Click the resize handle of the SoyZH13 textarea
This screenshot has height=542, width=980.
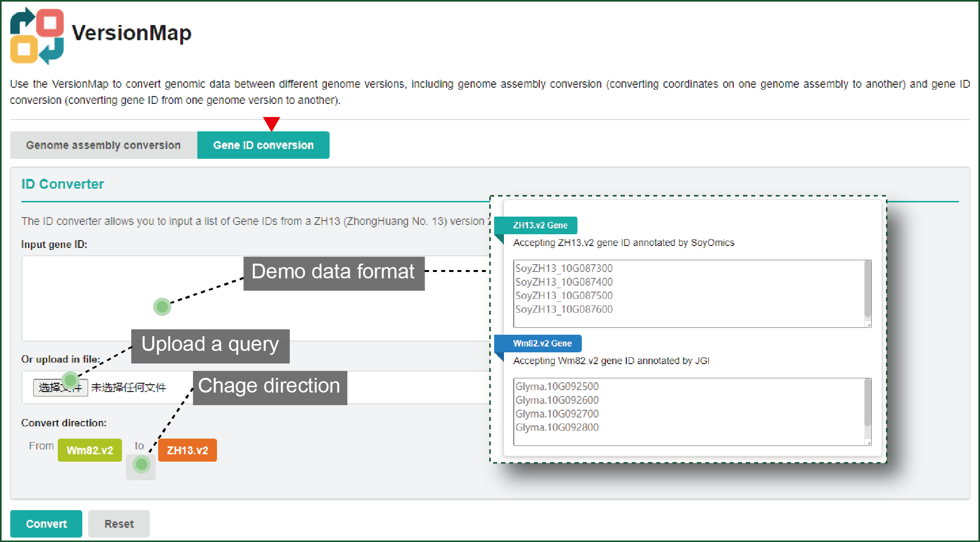pos(868,324)
